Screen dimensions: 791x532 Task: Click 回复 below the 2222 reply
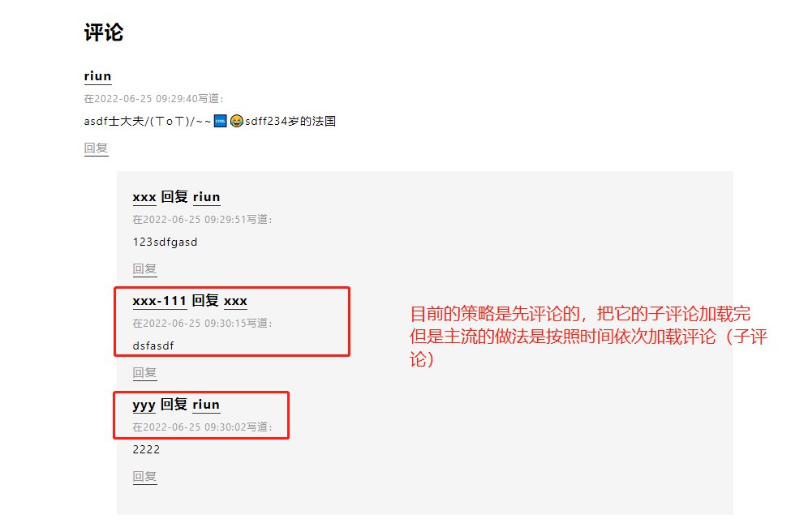[144, 477]
